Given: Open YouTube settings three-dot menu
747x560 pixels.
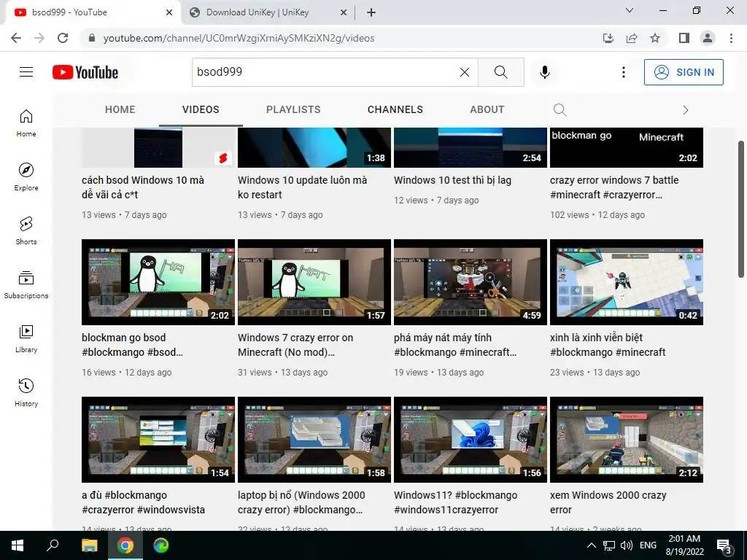Looking at the screenshot, I should pos(623,72).
